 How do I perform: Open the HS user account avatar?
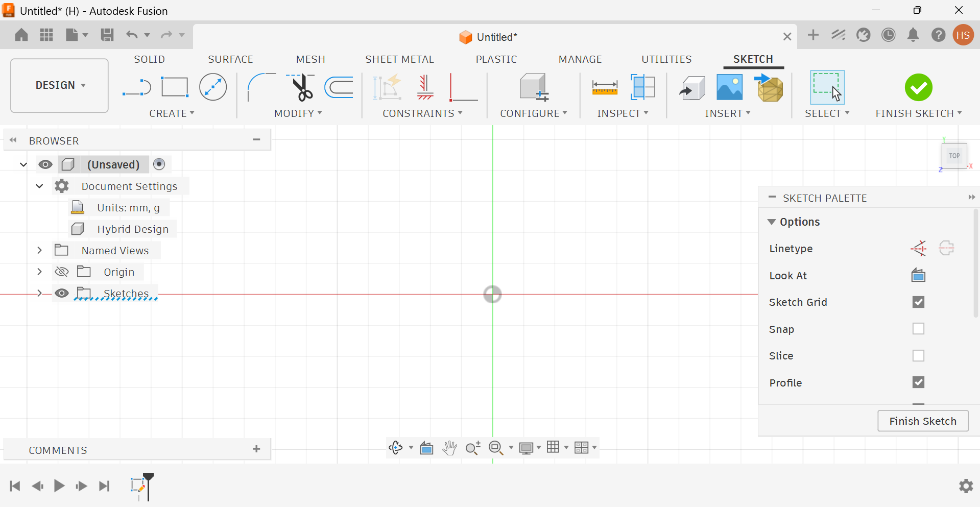[x=963, y=35]
